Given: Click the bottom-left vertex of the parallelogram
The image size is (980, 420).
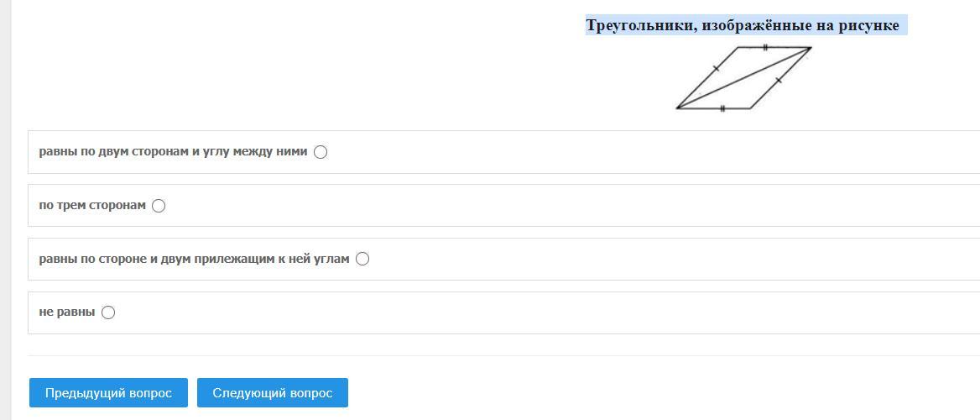Looking at the screenshot, I should tap(677, 108).
